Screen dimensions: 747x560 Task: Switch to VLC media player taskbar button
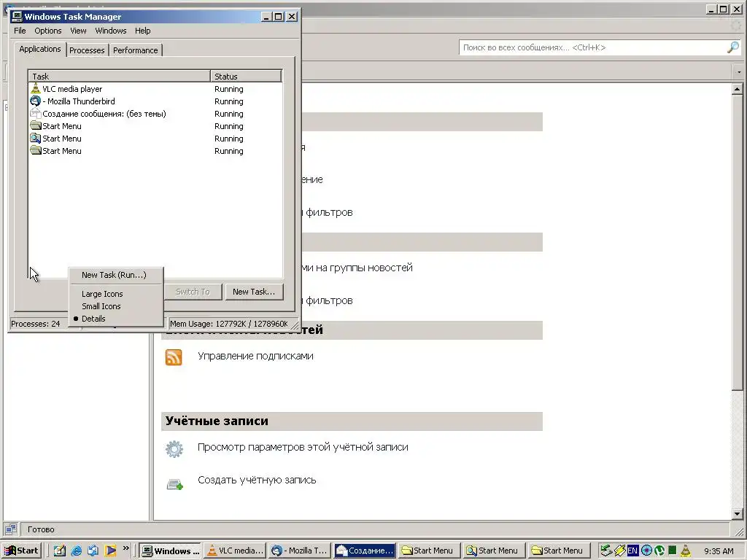click(235, 551)
